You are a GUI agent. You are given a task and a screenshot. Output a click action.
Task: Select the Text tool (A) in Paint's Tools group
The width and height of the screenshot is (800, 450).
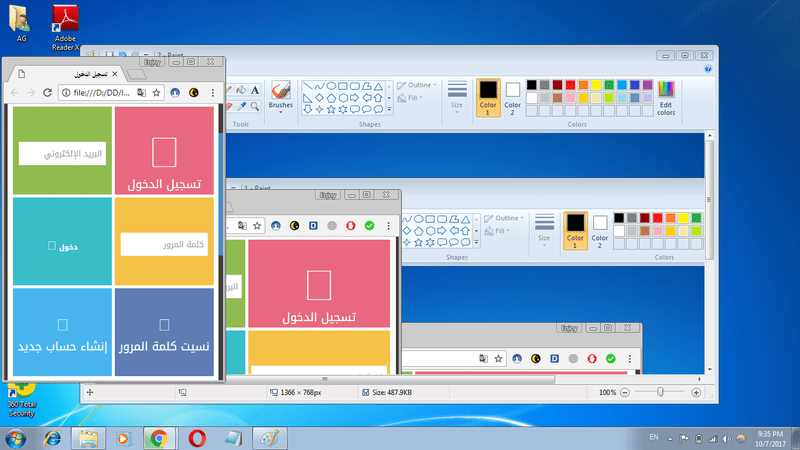coord(256,89)
